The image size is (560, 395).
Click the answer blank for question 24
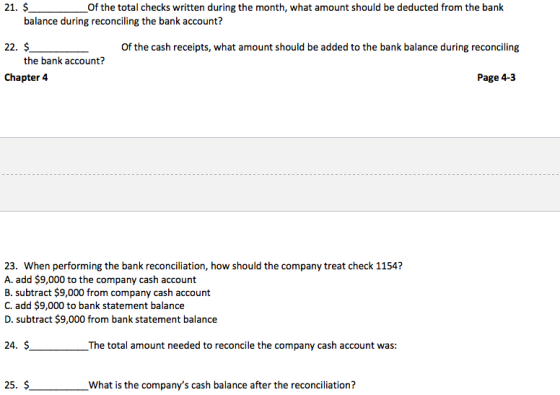[x=59, y=346]
